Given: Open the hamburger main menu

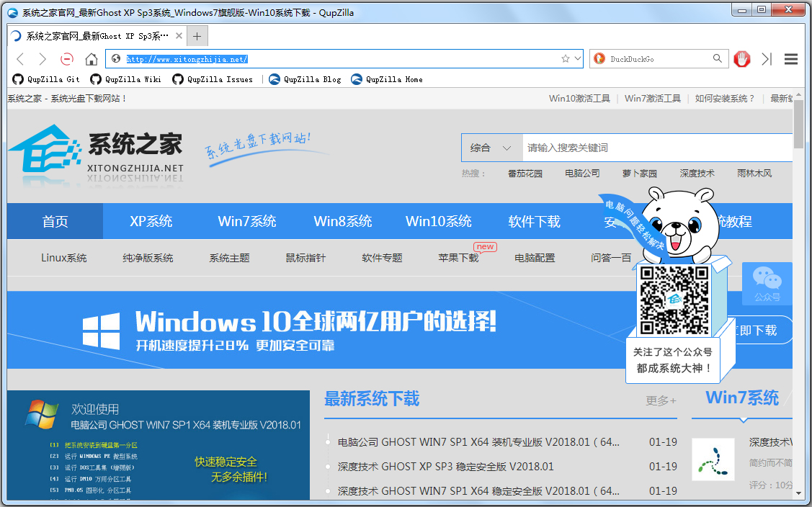Looking at the screenshot, I should pos(790,59).
